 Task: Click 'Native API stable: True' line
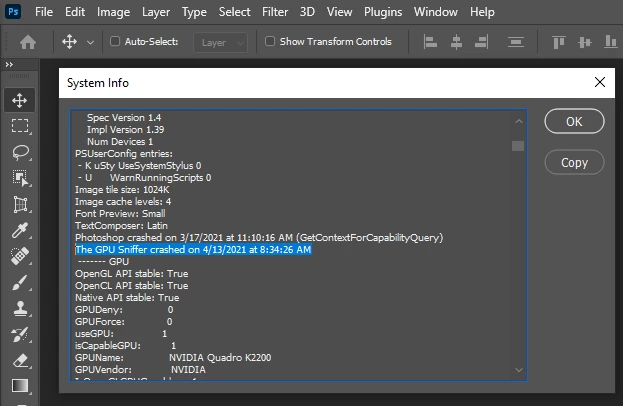[127, 298]
